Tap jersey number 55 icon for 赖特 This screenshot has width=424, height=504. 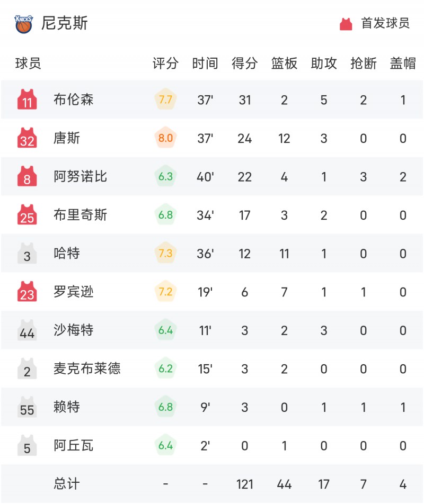click(x=27, y=407)
